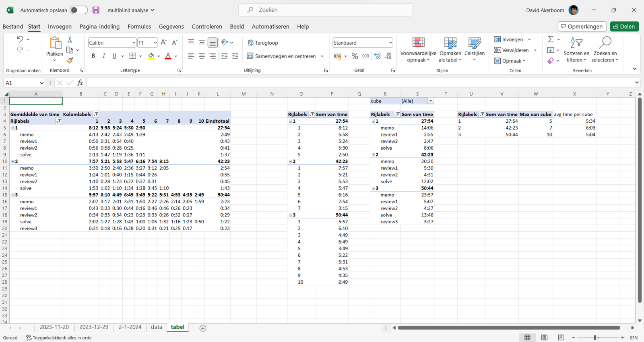Click Samenvoegen en centreren button
This screenshot has width=644, height=342.
(281, 56)
